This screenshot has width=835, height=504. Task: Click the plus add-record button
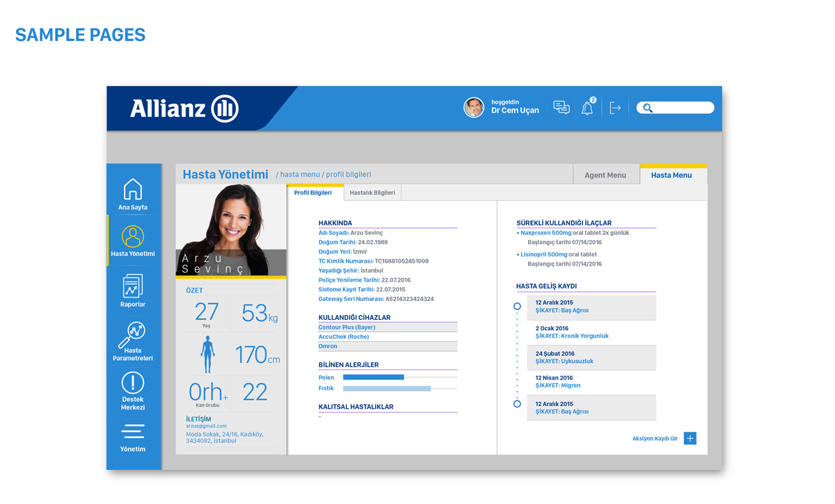tap(690, 438)
